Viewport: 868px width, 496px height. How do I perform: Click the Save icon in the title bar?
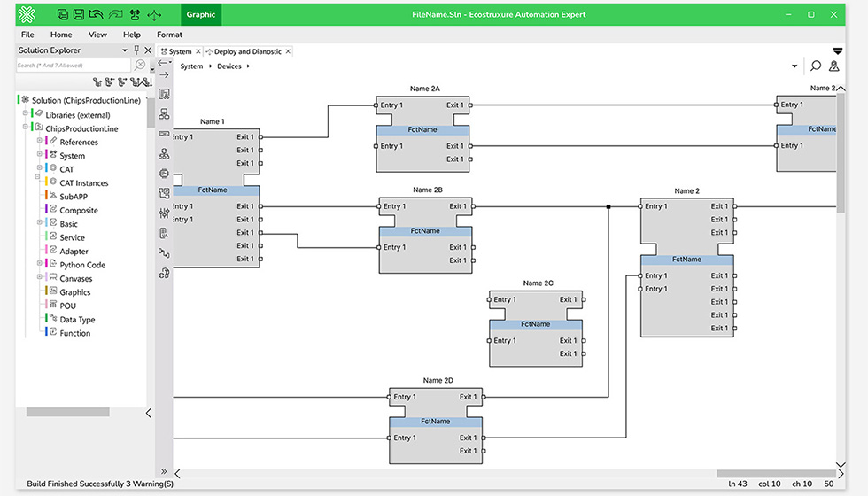[x=79, y=15]
